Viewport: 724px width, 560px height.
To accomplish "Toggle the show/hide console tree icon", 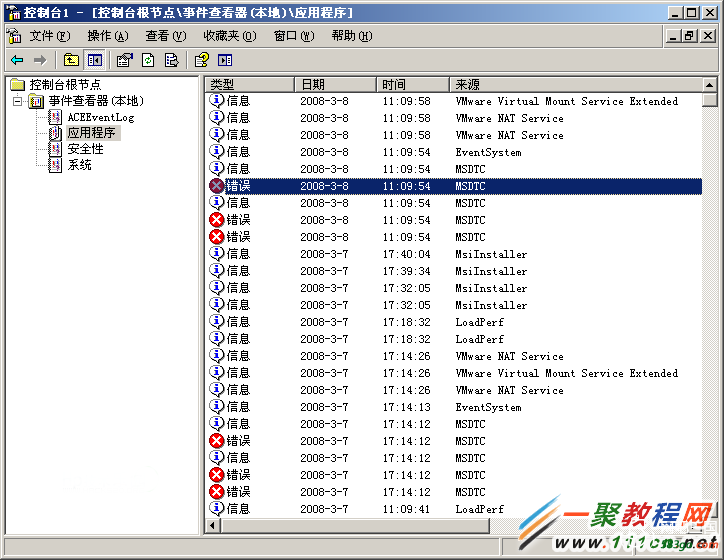I will point(95,60).
